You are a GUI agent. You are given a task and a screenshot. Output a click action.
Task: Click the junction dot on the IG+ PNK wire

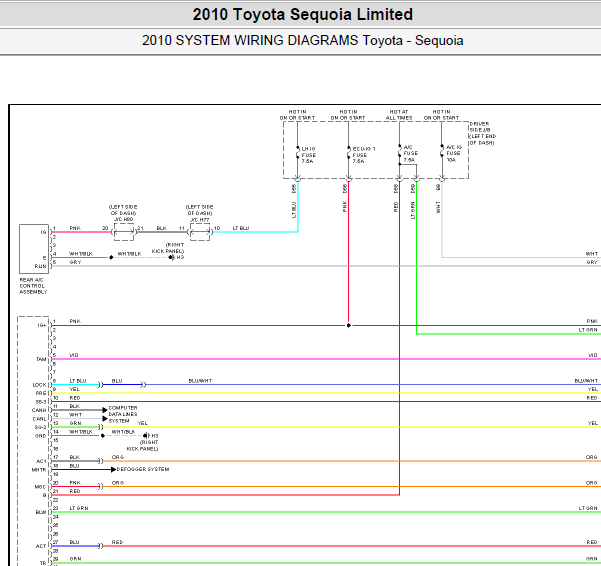click(348, 325)
